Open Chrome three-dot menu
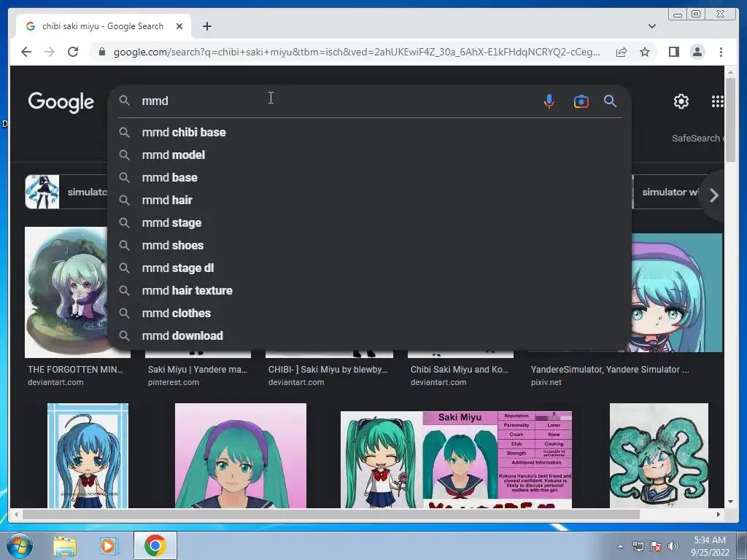The image size is (747, 560). pyautogui.click(x=721, y=52)
